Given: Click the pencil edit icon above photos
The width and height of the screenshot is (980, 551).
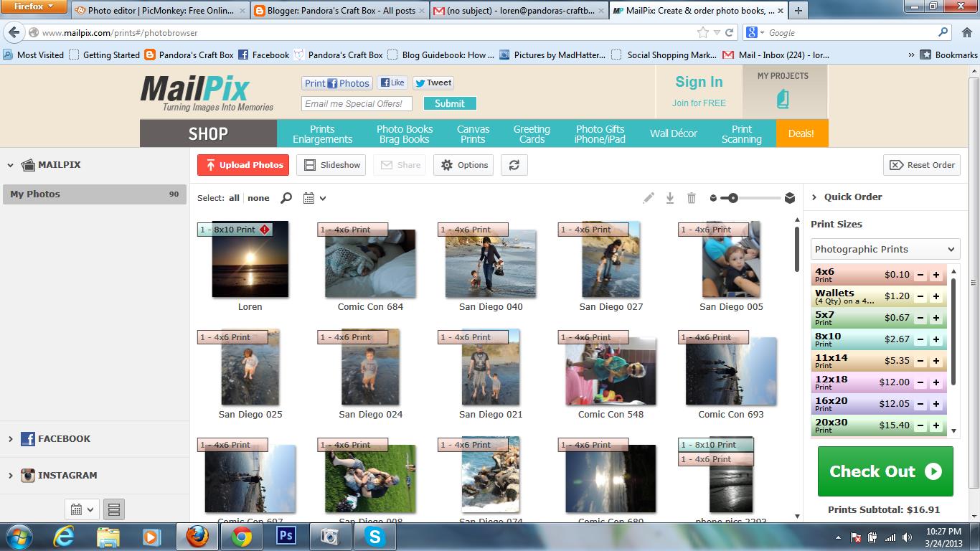Looking at the screenshot, I should pos(649,198).
